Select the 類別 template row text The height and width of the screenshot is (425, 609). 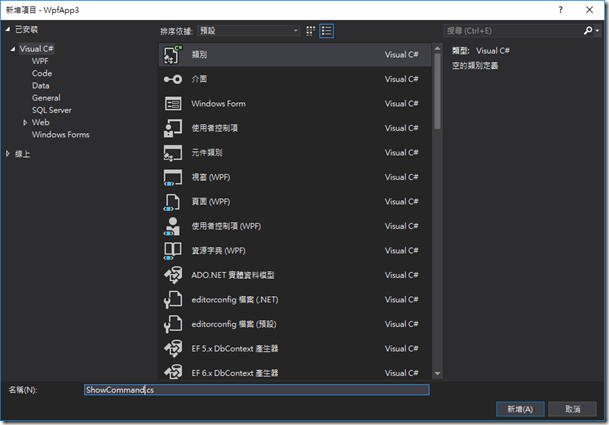pyautogui.click(x=199, y=54)
